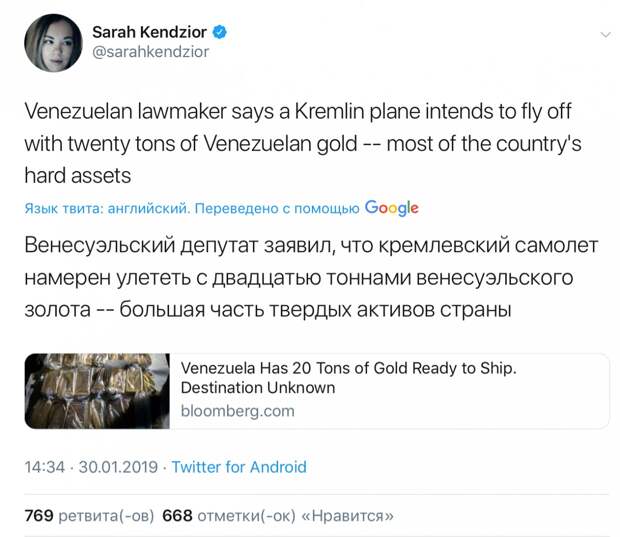Open the gold bars link thumbnail
Screen dimensions: 620x537
(x=97, y=391)
